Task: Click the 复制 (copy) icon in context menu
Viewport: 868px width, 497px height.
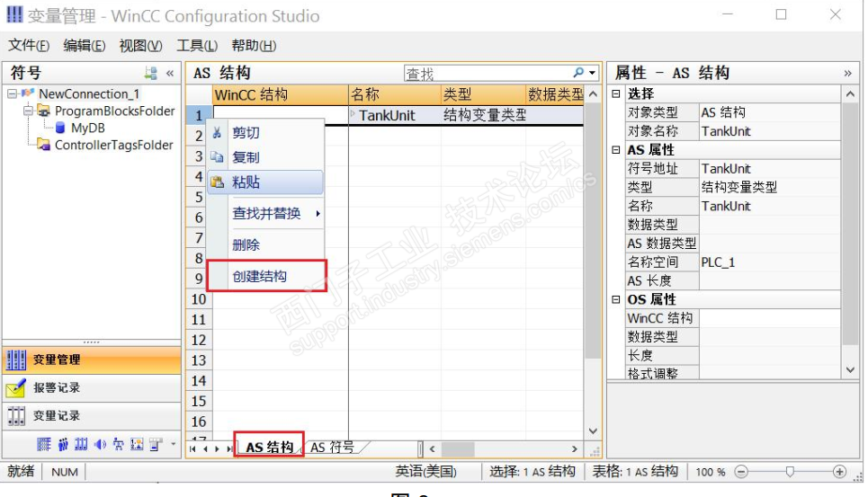Action: click(x=217, y=157)
